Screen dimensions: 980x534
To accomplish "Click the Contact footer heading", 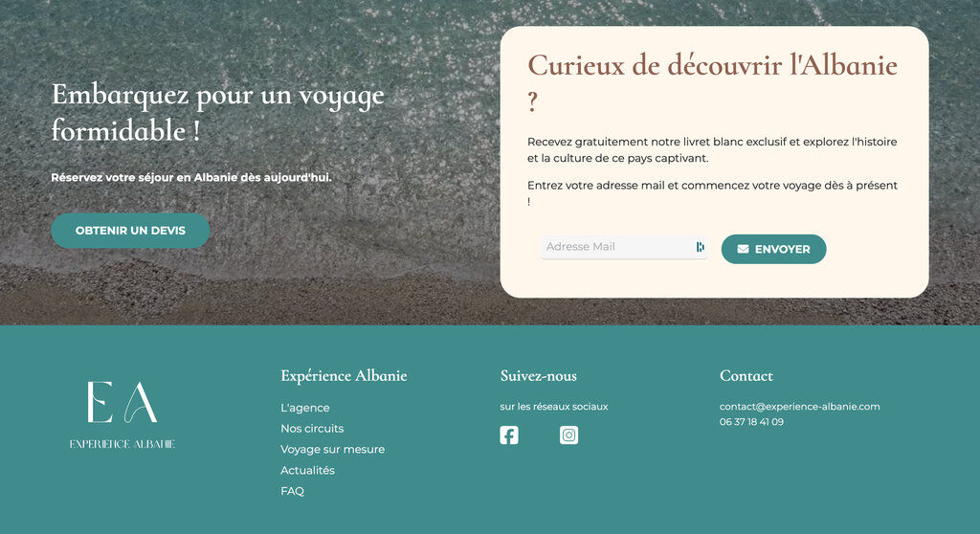I will pos(746,376).
